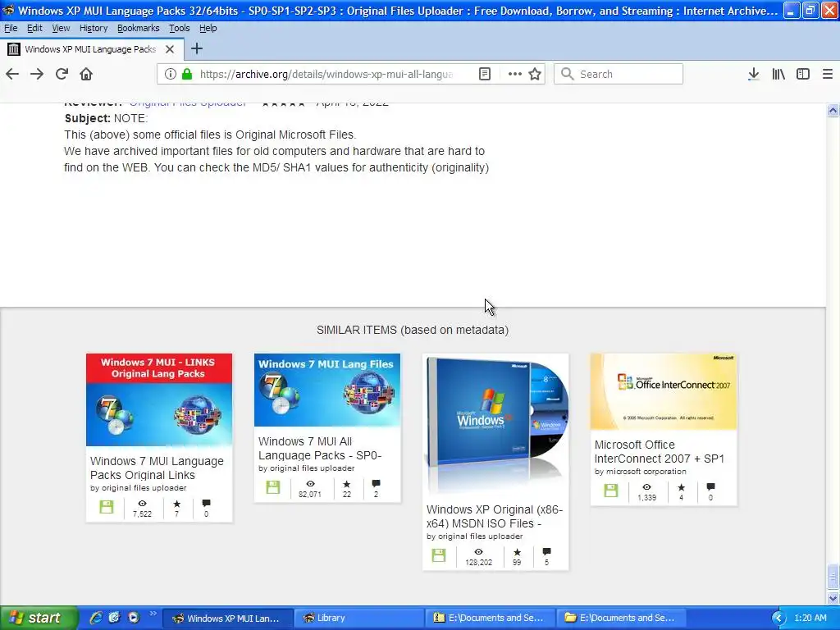Viewport: 840px width, 630px height.
Task: Click reviews bubble on Windows 7 MUI Links card
Action: (x=206, y=504)
